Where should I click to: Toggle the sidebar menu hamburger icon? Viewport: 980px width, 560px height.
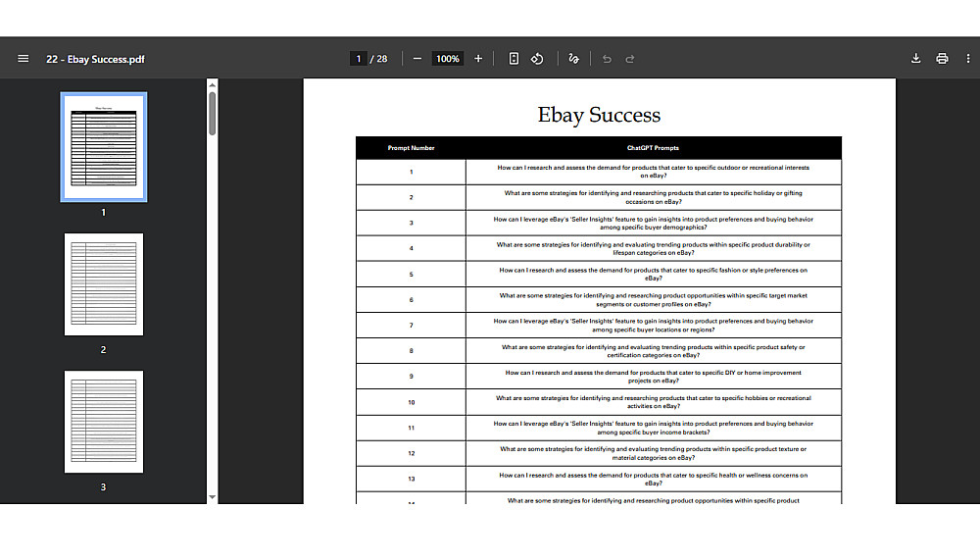tap(24, 59)
